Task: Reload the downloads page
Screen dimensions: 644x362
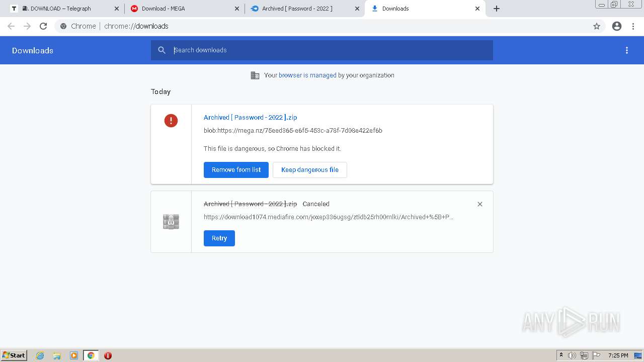Action: pos(43,26)
